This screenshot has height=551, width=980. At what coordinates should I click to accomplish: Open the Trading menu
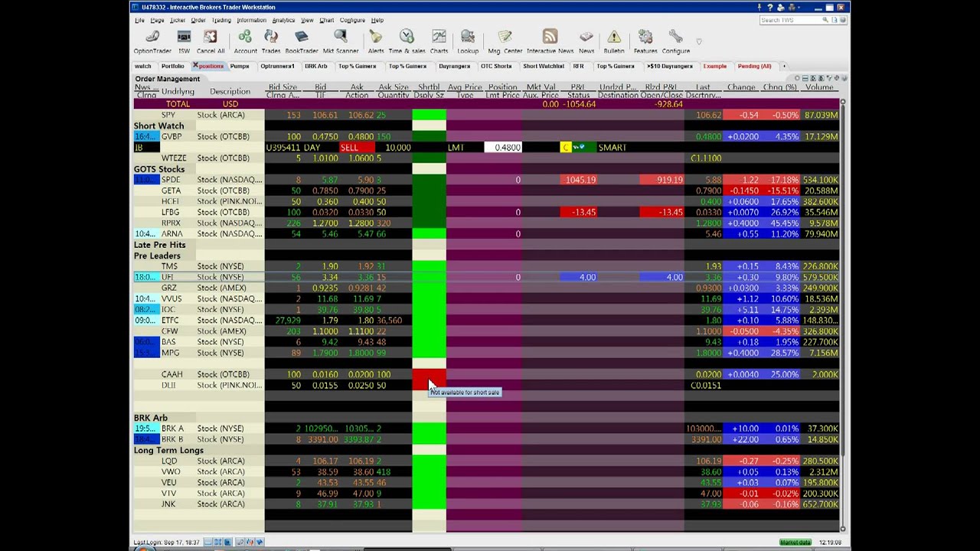(x=221, y=20)
